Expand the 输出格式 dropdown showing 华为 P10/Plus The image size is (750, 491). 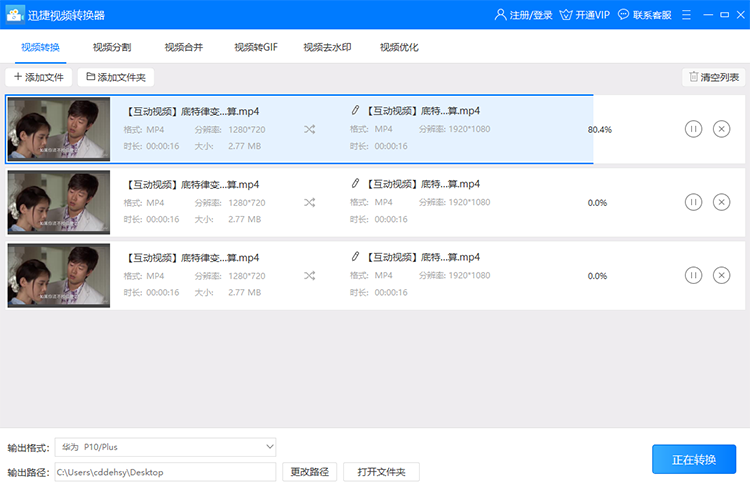165,447
